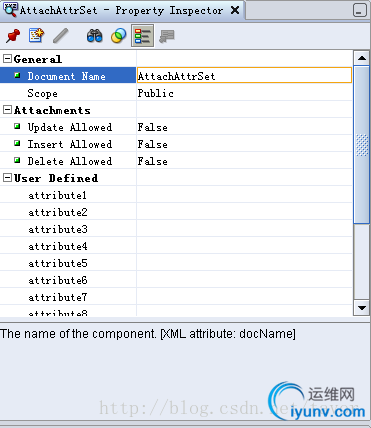Select the attribute1 row
Image resolution: width=371 pixels, height=428 pixels.
176,195
